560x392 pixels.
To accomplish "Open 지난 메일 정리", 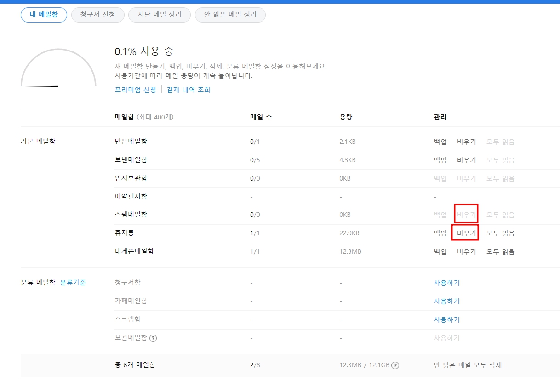I will tap(159, 14).
